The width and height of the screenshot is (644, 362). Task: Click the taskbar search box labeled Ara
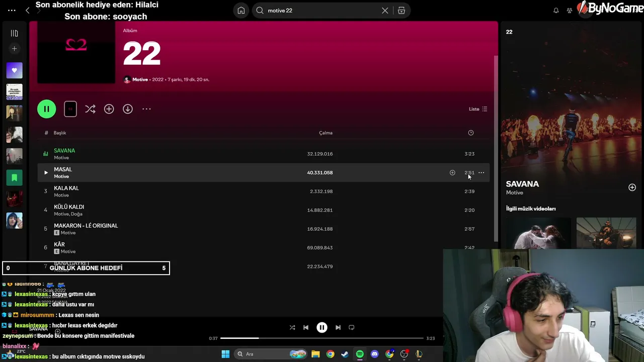click(x=271, y=354)
